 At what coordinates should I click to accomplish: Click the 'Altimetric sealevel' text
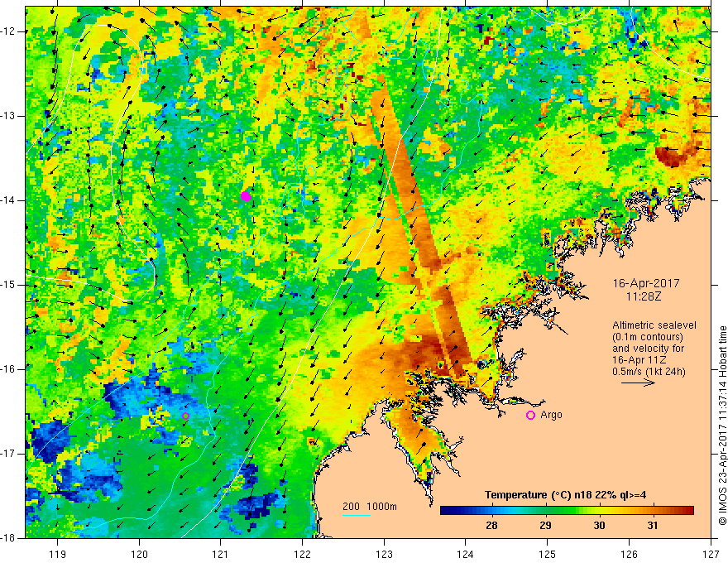coord(654,325)
